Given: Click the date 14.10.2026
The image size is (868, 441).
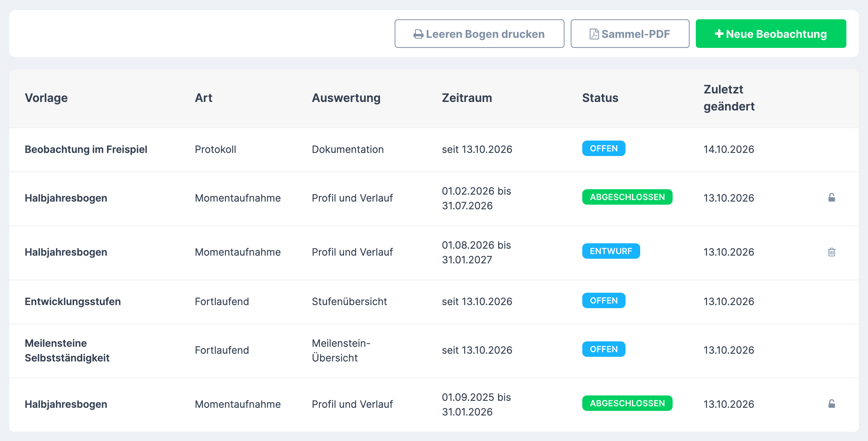Looking at the screenshot, I should click(x=729, y=149).
